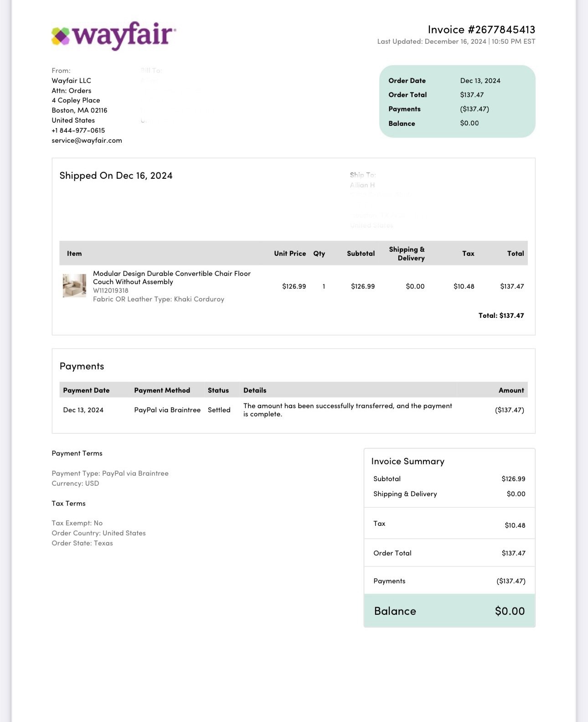Click the Modular Design Durable Convertible Chair title
Image resolution: width=588 pixels, height=722 pixels.
click(x=172, y=278)
